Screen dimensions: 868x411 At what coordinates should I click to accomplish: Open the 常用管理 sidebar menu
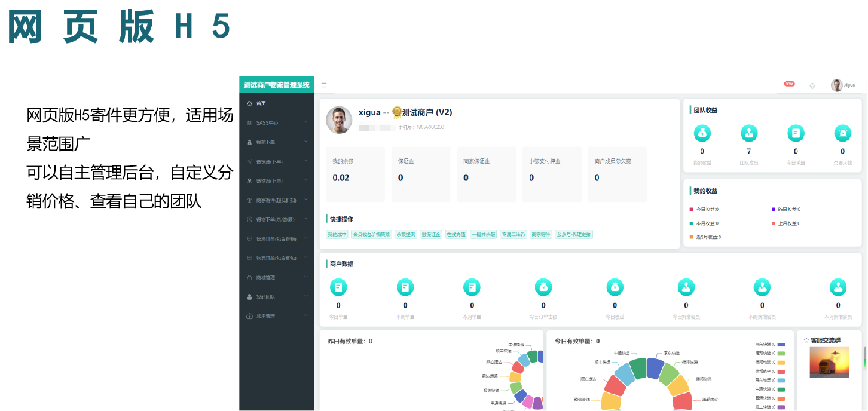[277, 316]
